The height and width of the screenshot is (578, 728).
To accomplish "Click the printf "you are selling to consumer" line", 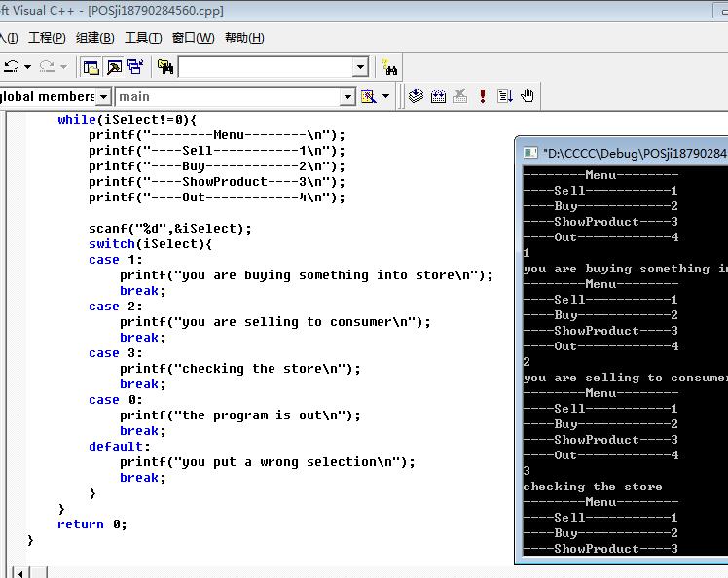I will click(x=275, y=322).
